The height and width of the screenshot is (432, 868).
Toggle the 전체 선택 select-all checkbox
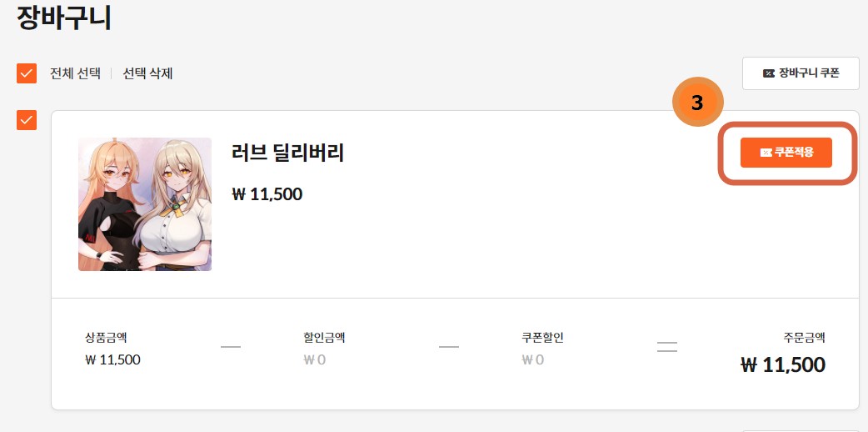[27, 73]
